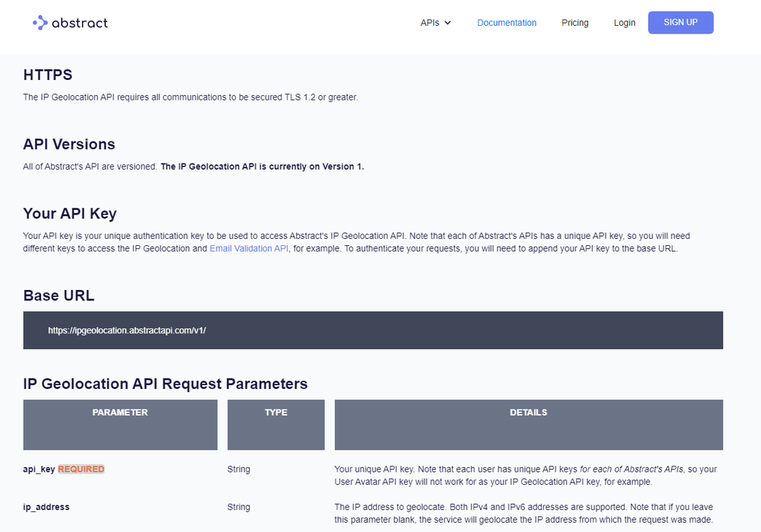Click the DETAILS column header
The height and width of the screenshot is (532, 761).
pyautogui.click(x=529, y=425)
